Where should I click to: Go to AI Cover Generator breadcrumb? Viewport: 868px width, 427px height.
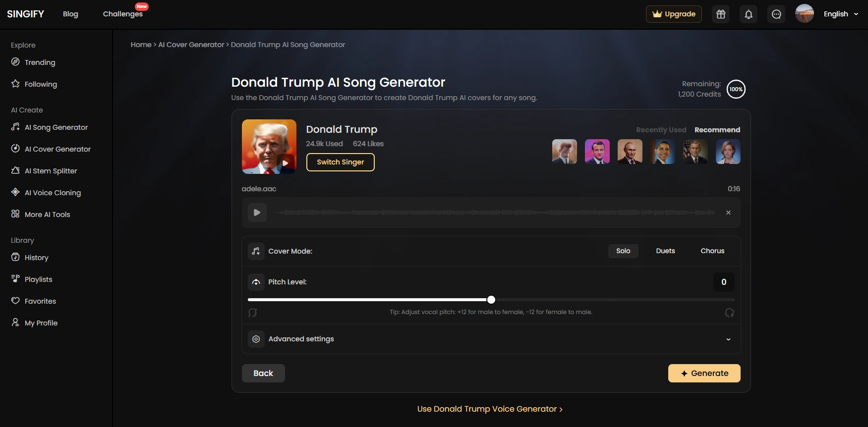(x=191, y=45)
